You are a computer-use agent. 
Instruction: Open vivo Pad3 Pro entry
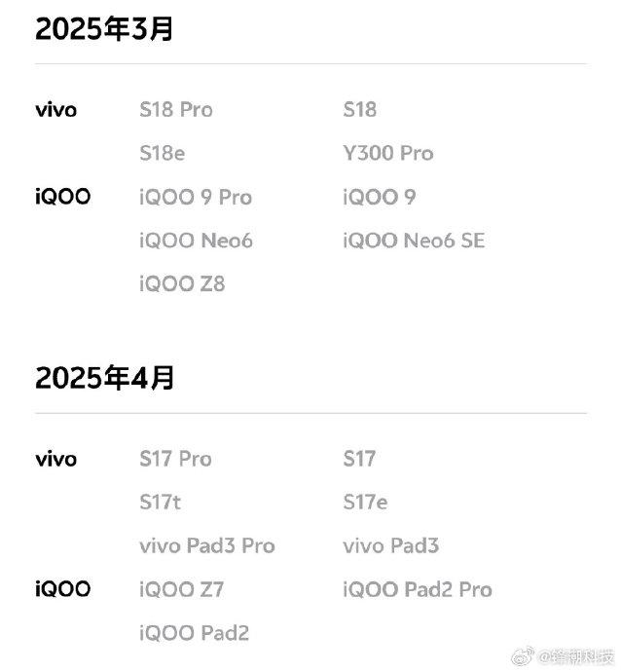tap(207, 546)
